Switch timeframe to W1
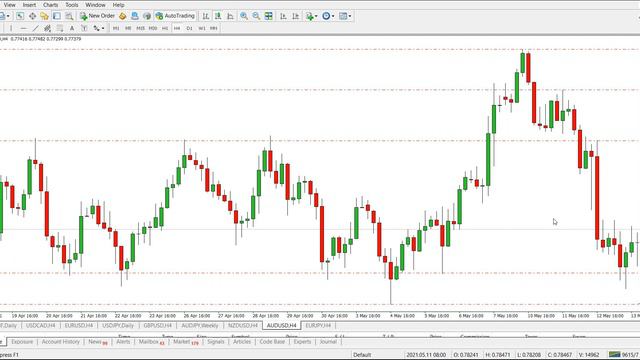This screenshot has width=640, height=360. (x=202, y=28)
